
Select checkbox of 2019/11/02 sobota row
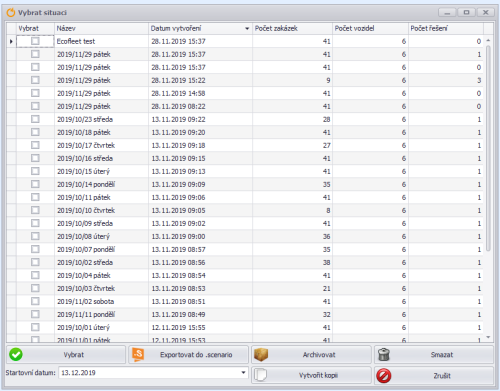35,301
